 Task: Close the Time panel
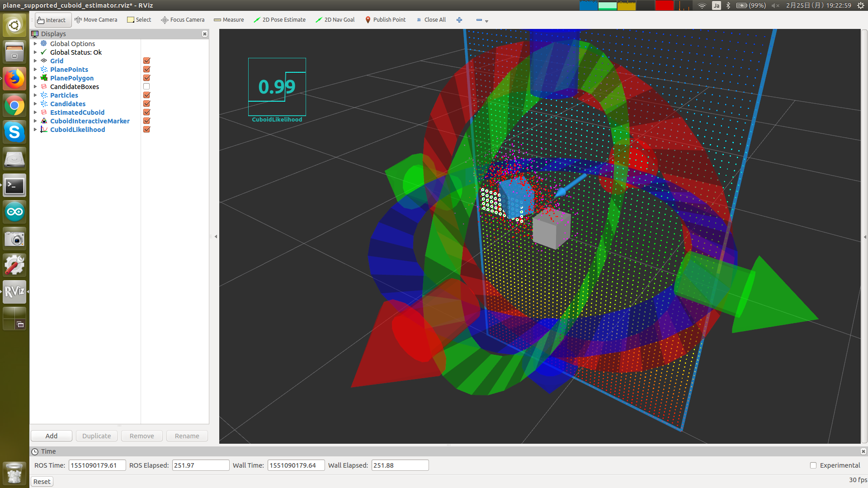(863, 451)
